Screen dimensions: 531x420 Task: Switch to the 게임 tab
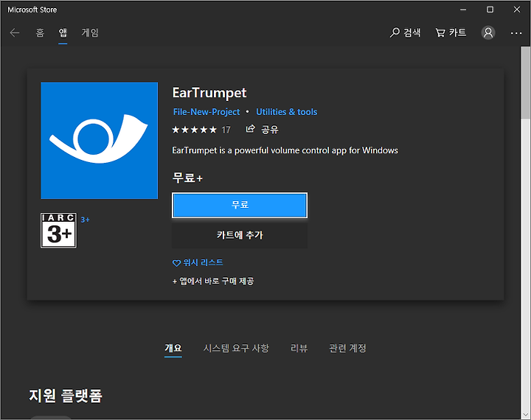click(x=90, y=32)
